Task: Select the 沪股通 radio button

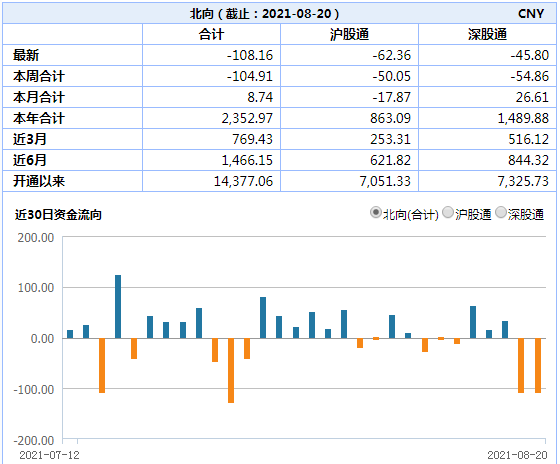Action: (x=448, y=213)
